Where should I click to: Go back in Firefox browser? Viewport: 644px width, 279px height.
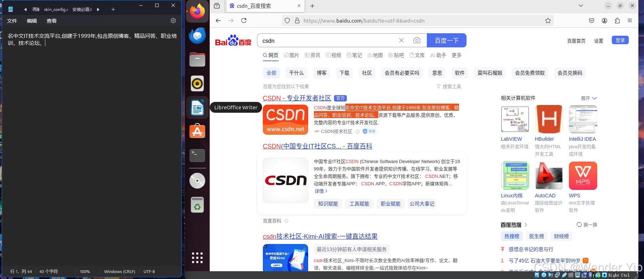[x=218, y=21]
